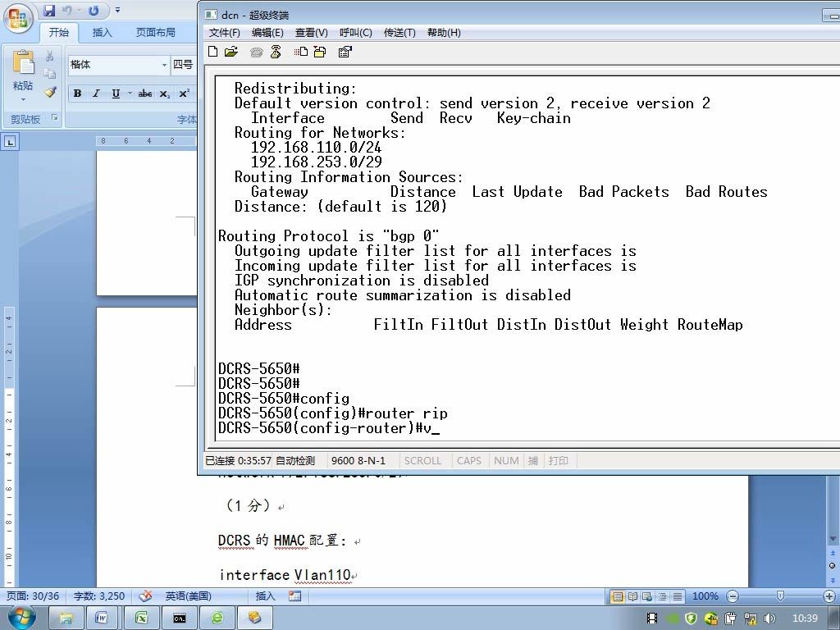
Task: Open Excel from the taskbar
Action: (x=141, y=619)
